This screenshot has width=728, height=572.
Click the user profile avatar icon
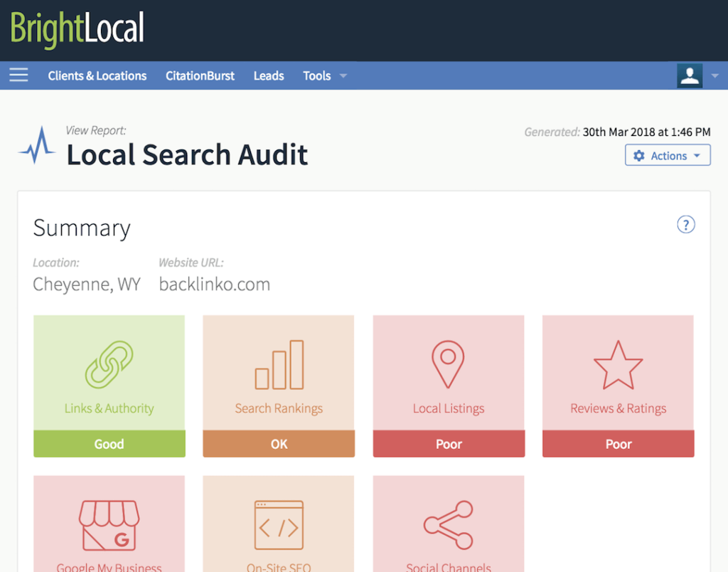click(690, 75)
